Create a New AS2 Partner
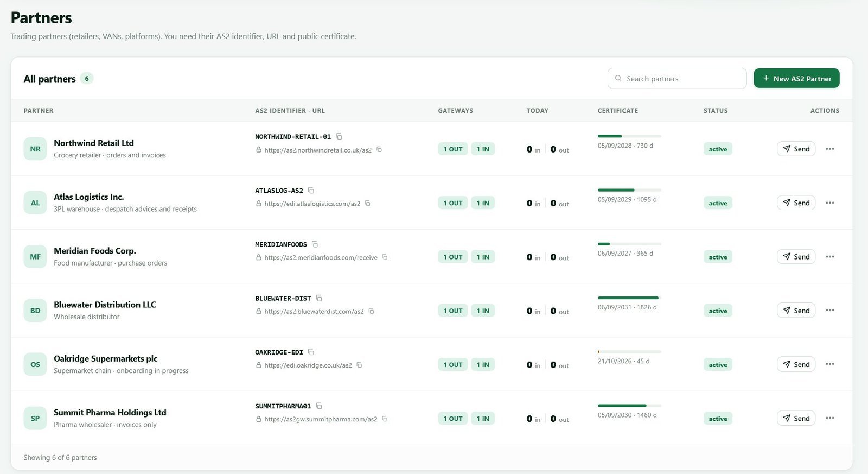The width and height of the screenshot is (868, 474). click(796, 78)
